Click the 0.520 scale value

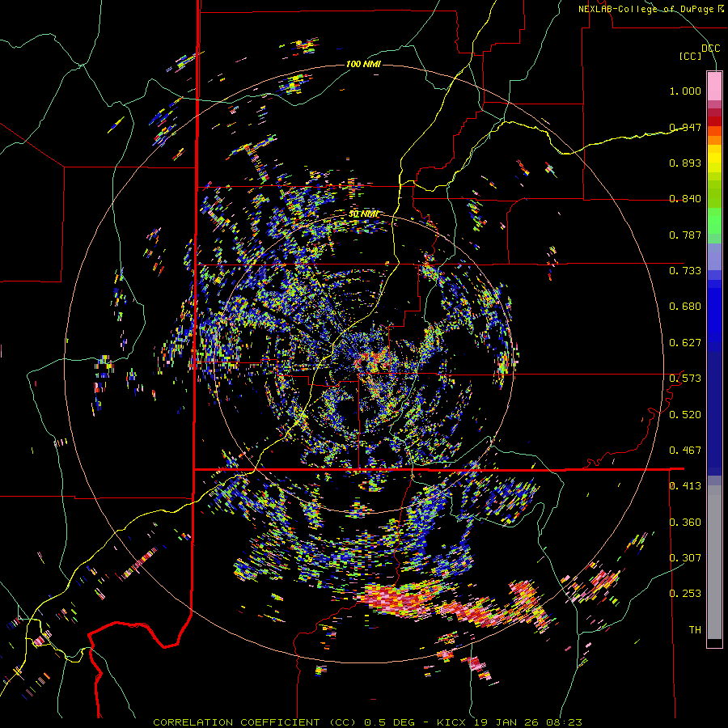click(685, 415)
